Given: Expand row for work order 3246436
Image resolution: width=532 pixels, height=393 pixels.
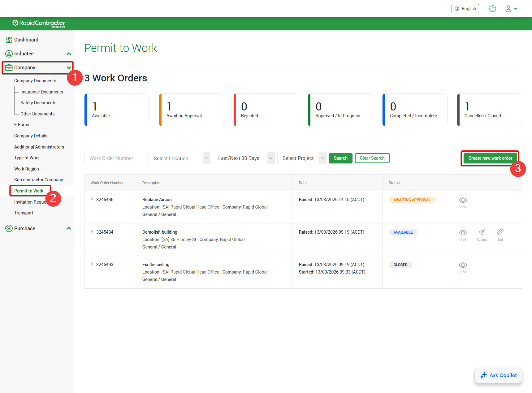Looking at the screenshot, I should pos(92,199).
